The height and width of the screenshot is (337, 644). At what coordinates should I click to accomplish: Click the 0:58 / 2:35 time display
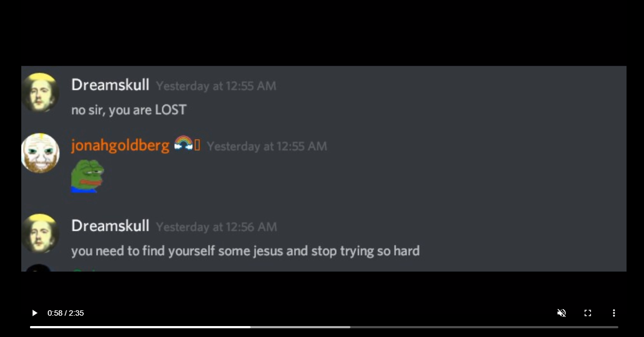point(65,313)
